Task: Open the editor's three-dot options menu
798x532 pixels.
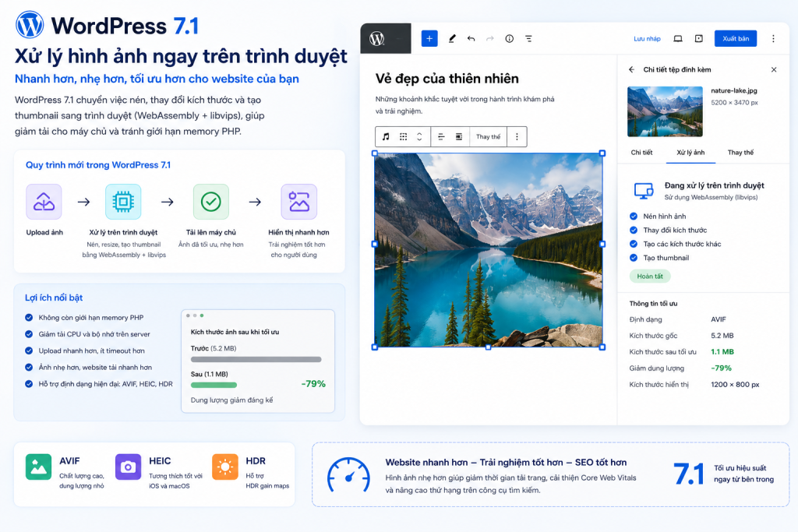Action: coord(773,39)
